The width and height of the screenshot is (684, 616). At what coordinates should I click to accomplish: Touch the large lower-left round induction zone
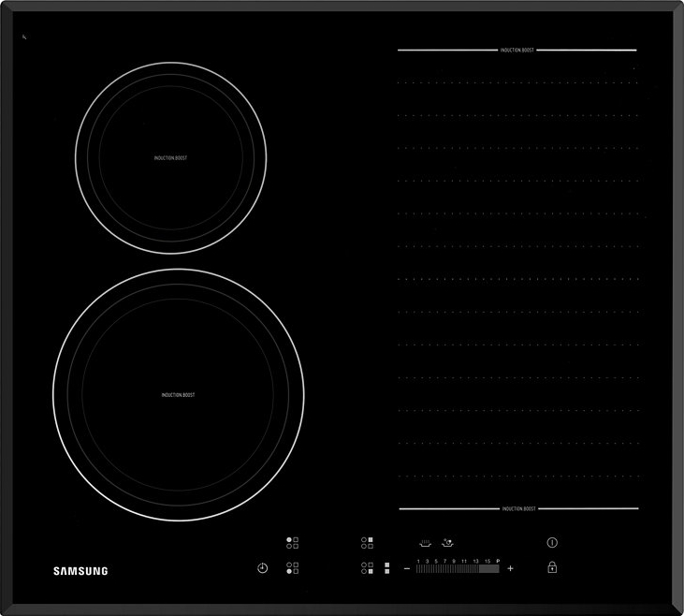(x=179, y=395)
